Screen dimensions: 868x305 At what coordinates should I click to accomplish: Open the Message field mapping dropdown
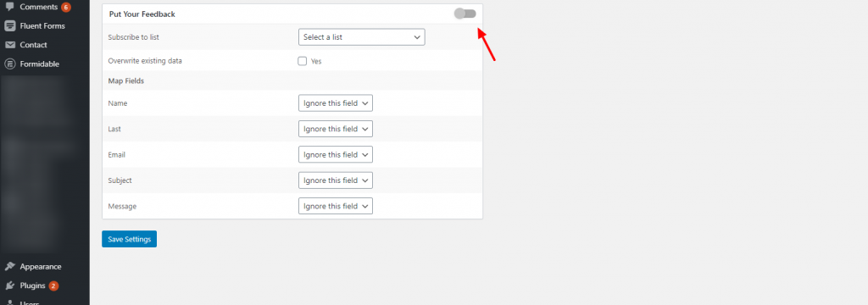[336, 206]
